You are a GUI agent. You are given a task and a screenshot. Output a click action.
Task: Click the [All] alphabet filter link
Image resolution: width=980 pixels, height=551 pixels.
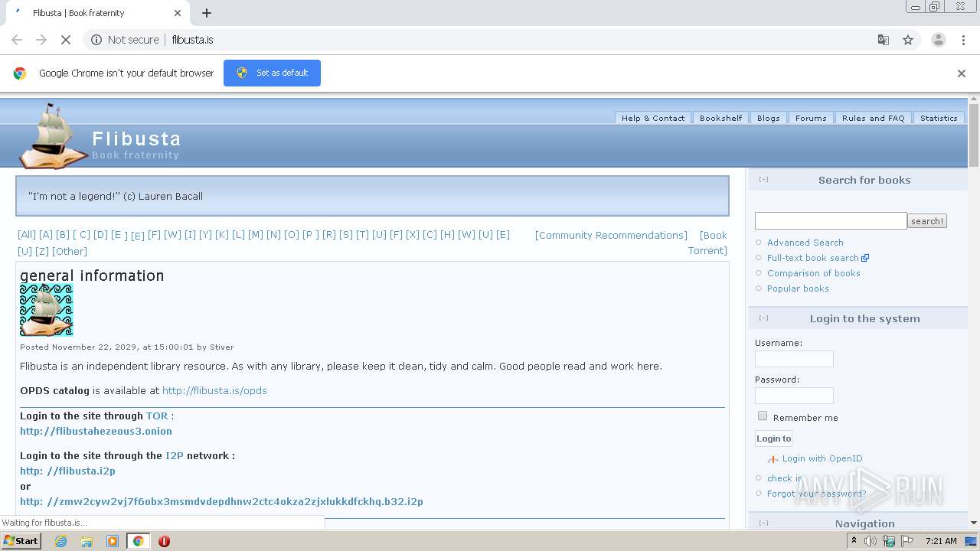click(27, 235)
